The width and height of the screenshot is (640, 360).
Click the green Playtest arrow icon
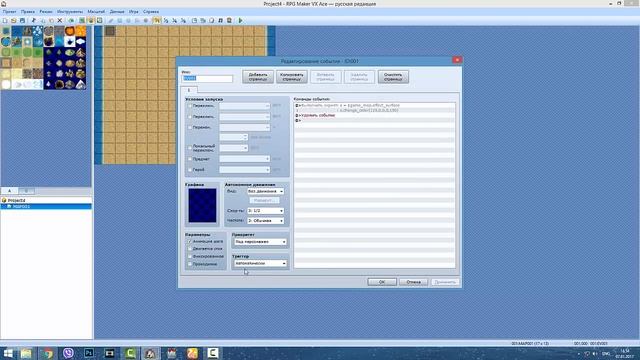(240, 20)
